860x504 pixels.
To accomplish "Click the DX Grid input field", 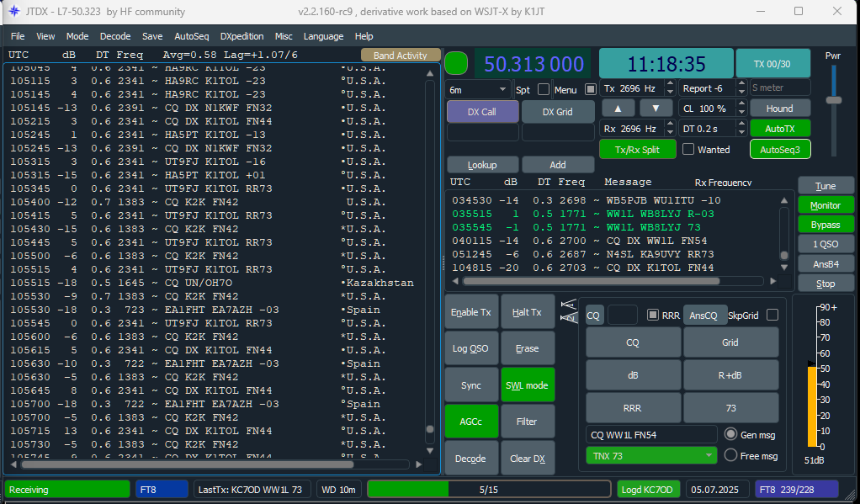I will (558, 132).
